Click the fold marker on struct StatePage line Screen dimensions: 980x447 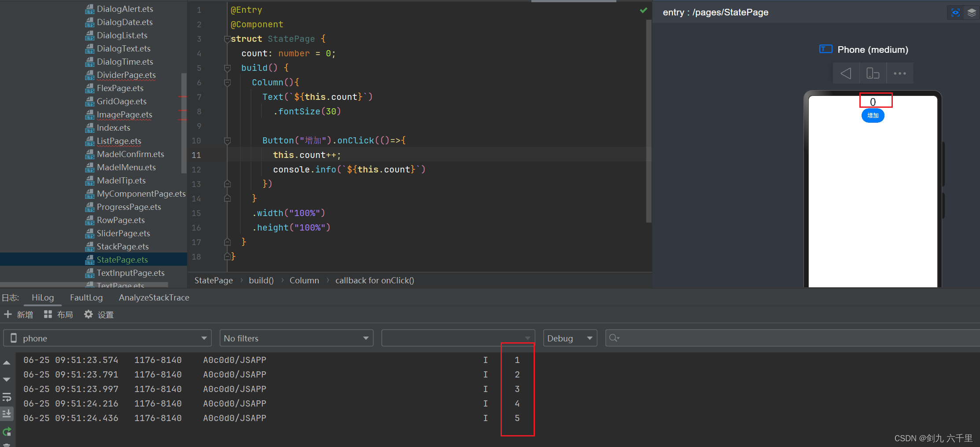(227, 39)
